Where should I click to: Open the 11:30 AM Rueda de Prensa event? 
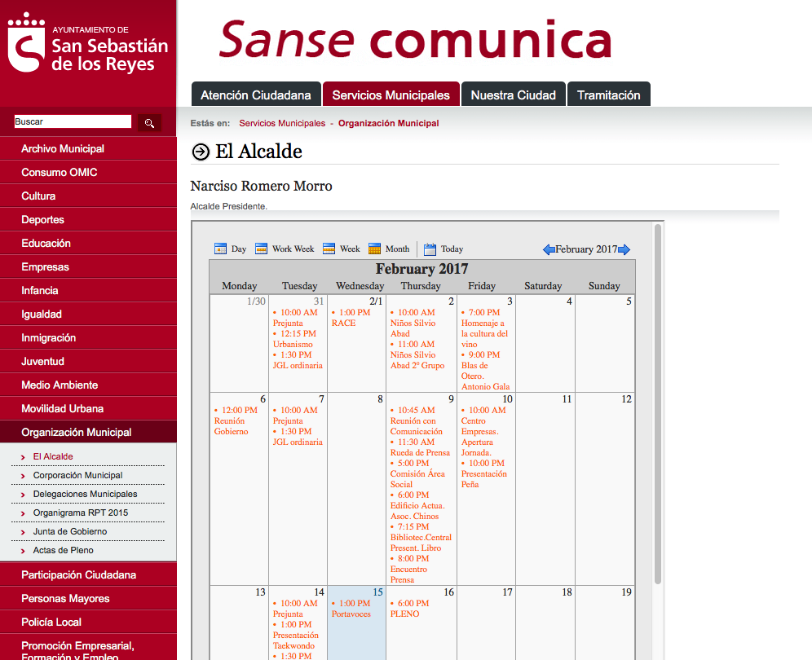(420, 447)
